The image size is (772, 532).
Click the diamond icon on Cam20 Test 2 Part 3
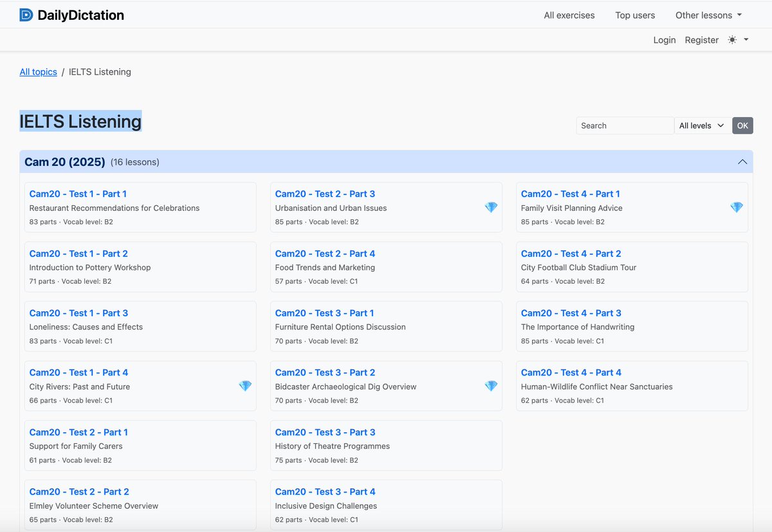[491, 207]
